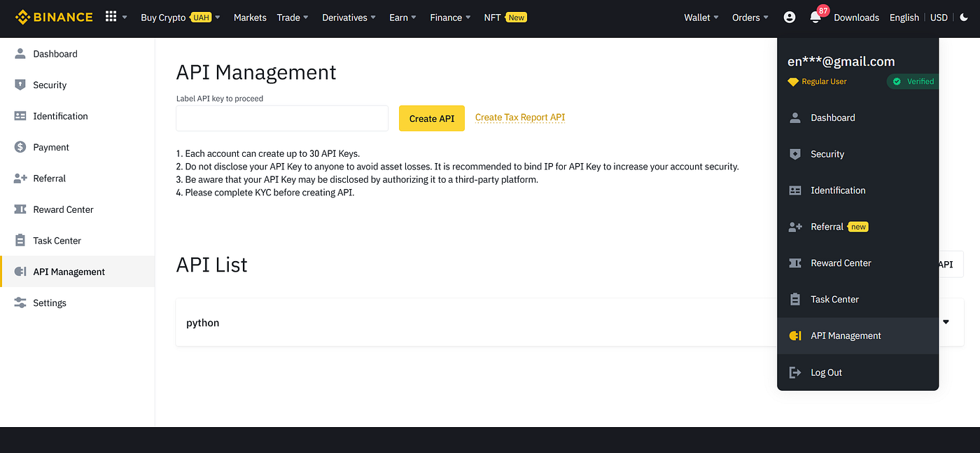Click the API Management page heading

pyautogui.click(x=256, y=73)
